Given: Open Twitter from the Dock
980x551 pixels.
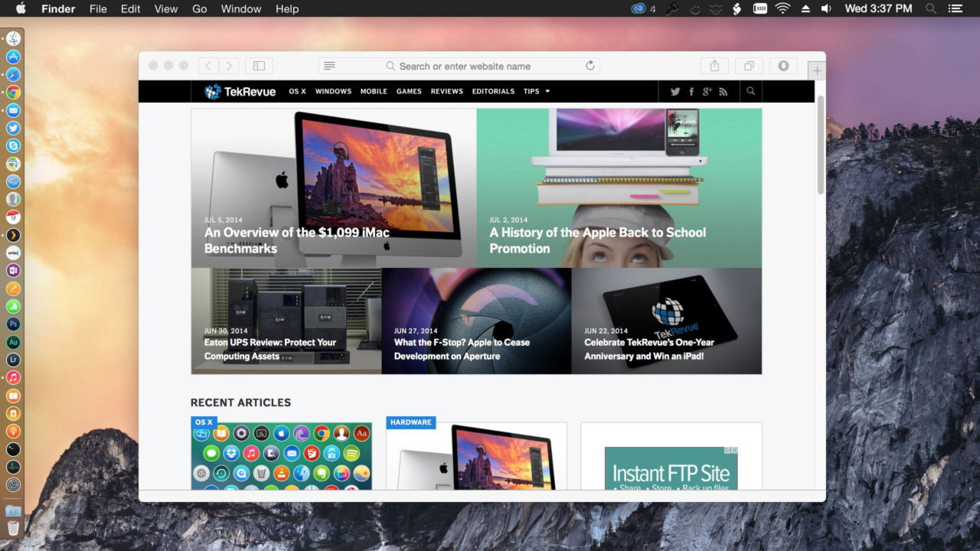Looking at the screenshot, I should click(13, 128).
